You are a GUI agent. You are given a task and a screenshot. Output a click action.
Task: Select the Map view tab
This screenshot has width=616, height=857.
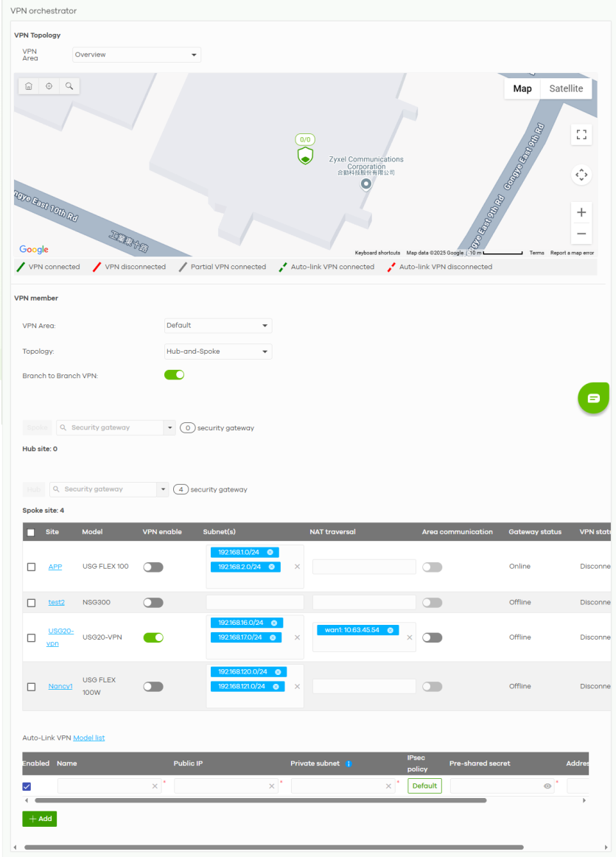[x=522, y=88]
